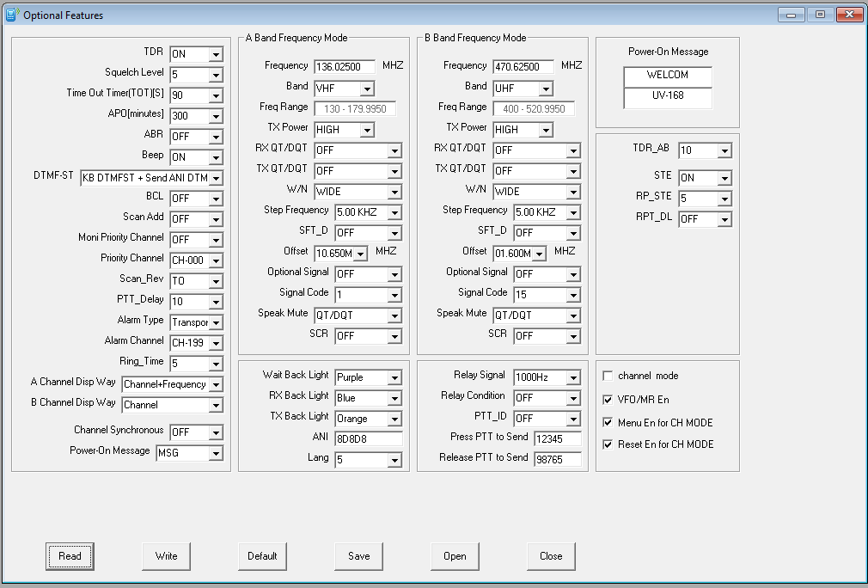Click the ANI code input field
The image size is (868, 588).
click(x=368, y=438)
